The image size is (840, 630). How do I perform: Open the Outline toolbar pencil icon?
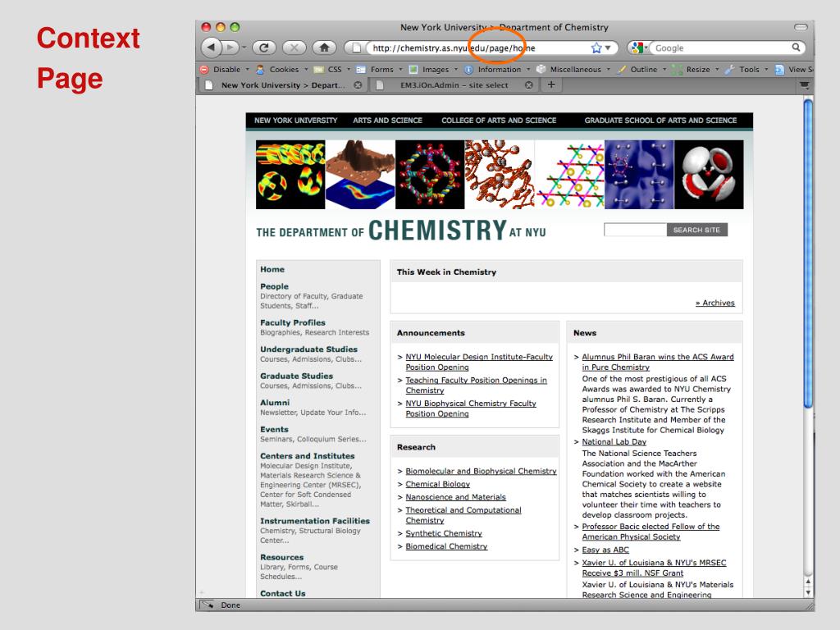(x=622, y=69)
